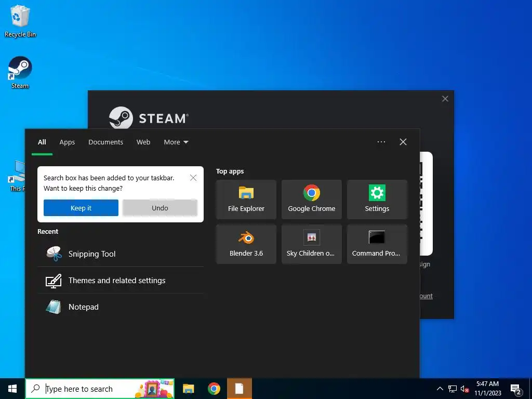
Task: Open File Explorer on the taskbar
Action: [x=188, y=389]
